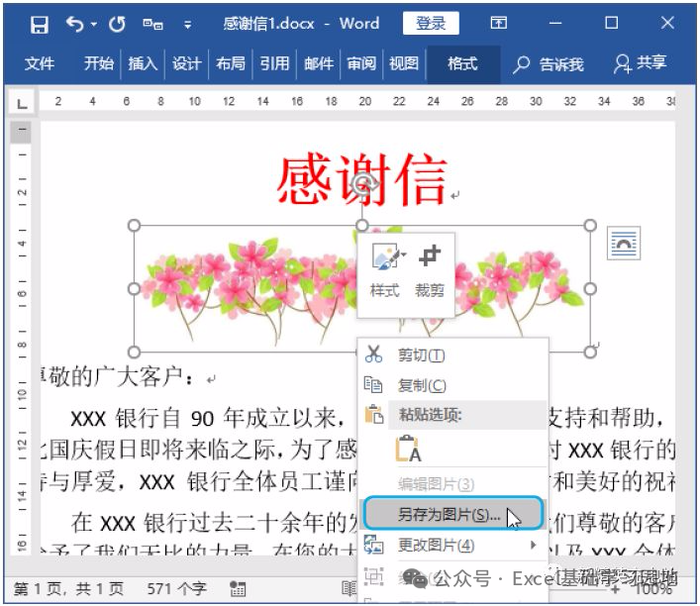The width and height of the screenshot is (700, 606).
Task: Click the proofing icon in status bar
Action: (238, 588)
